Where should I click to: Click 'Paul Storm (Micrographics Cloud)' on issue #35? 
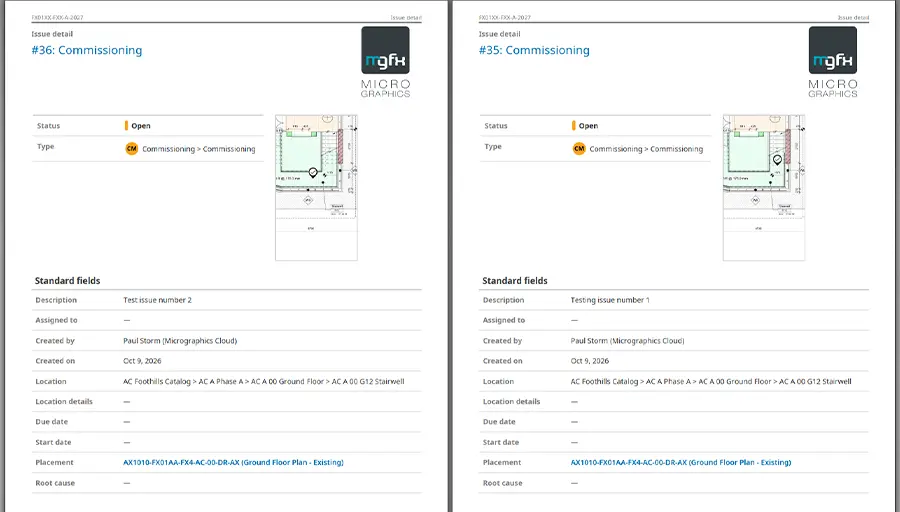(627, 341)
